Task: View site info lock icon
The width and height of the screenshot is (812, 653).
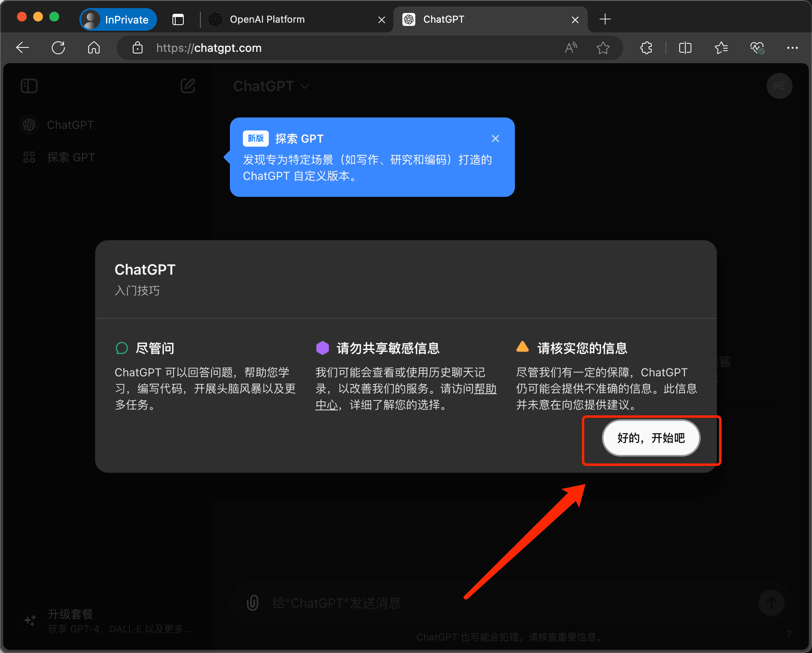Action: click(138, 48)
